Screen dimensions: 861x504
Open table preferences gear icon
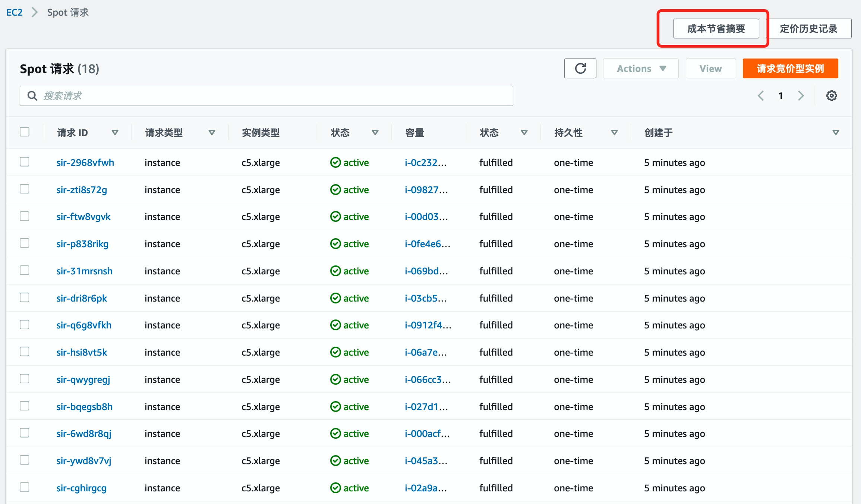[x=832, y=96]
